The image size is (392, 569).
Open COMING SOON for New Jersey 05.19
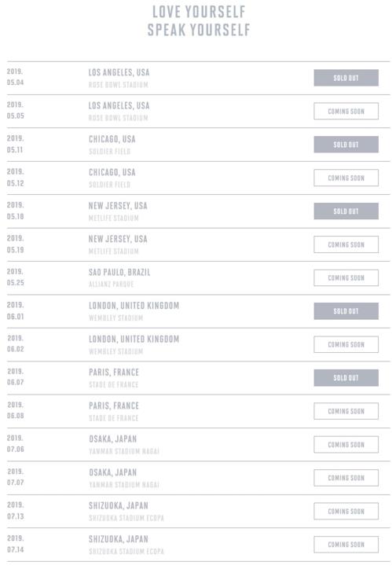pos(346,244)
